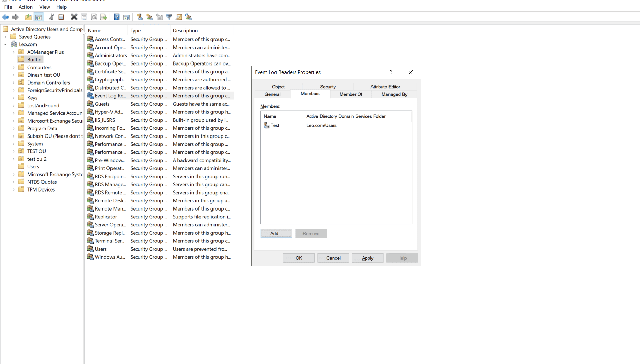The image size is (640, 364).
Task: Expand the TEST OU node
Action: (14, 151)
